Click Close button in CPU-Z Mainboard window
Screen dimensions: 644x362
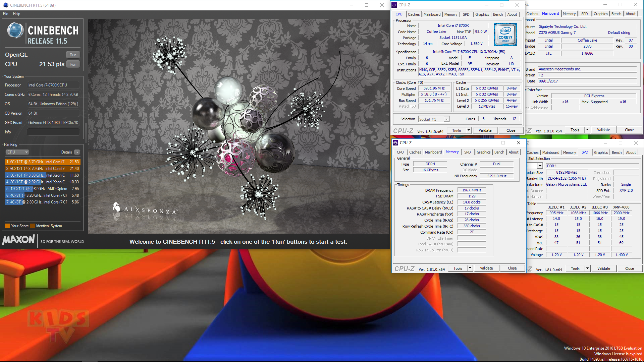(x=629, y=130)
